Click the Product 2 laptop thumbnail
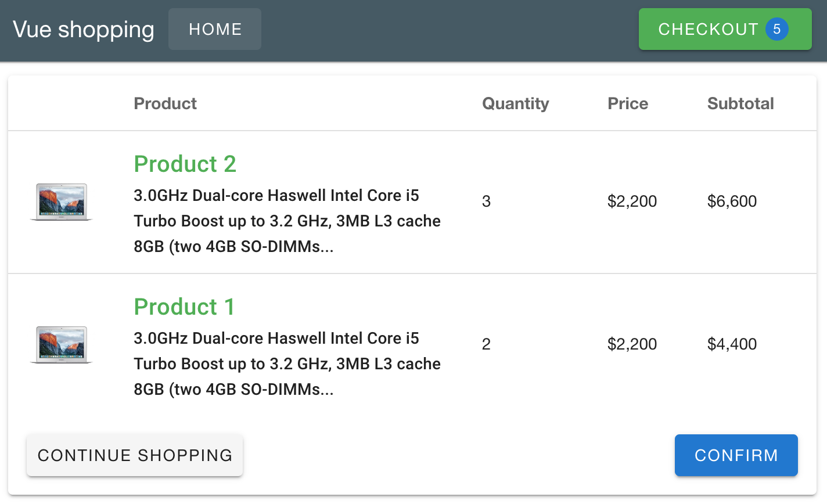Screen dimensions: 827x504 pyautogui.click(x=61, y=201)
